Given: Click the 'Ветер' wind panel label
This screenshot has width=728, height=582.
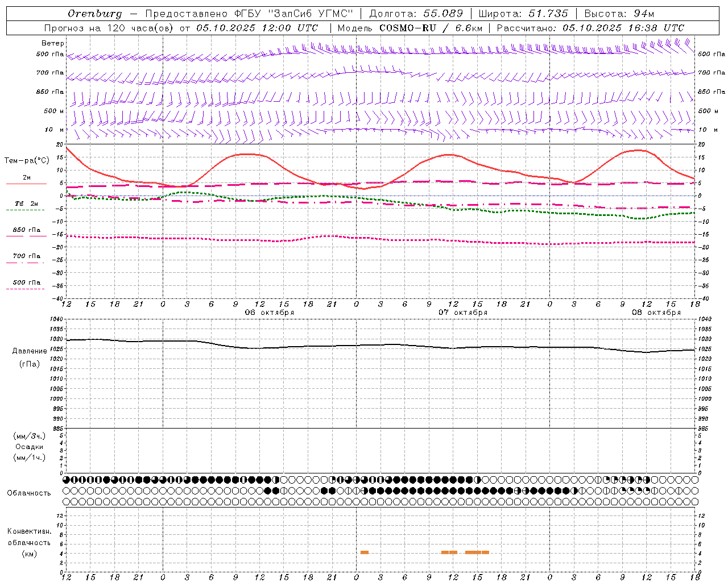Looking at the screenshot, I should [53, 43].
